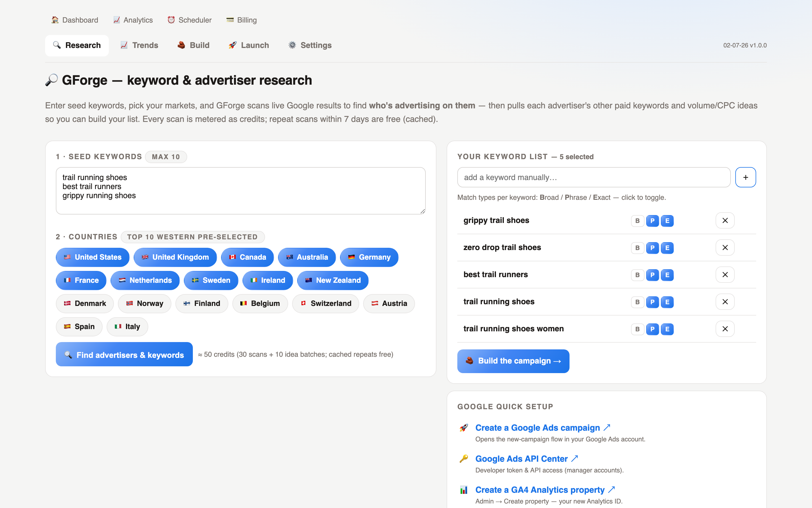Screen dimensions: 812x508
Task: Toggle Phrase match for 'grippy trail shoes'
Action: click(x=652, y=221)
